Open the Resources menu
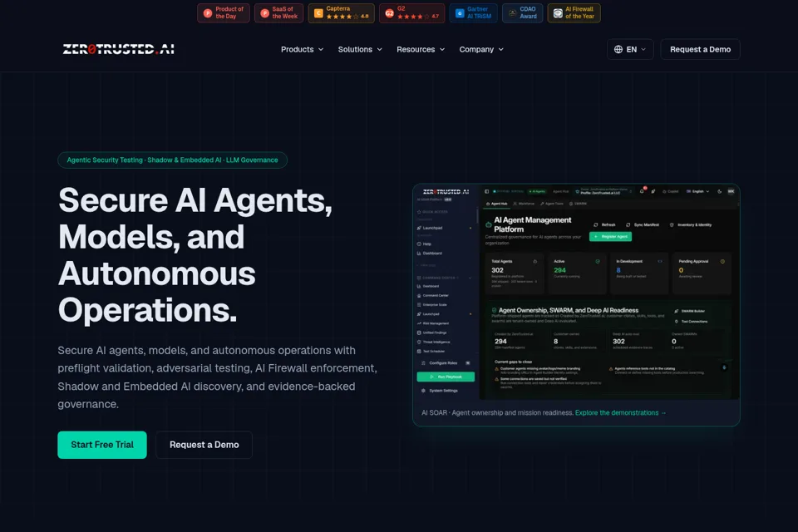This screenshot has height=532, width=798. 421,49
